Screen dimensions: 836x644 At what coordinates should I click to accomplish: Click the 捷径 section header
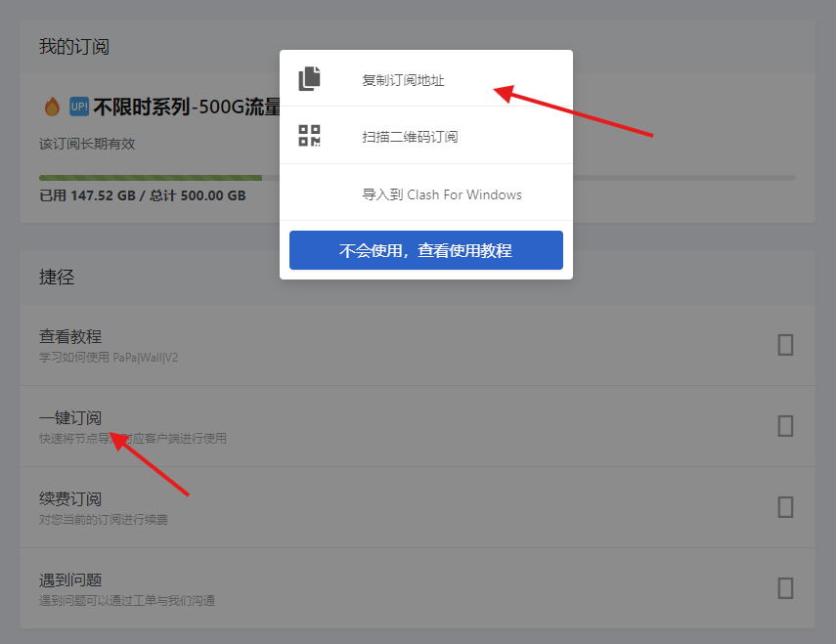click(57, 278)
